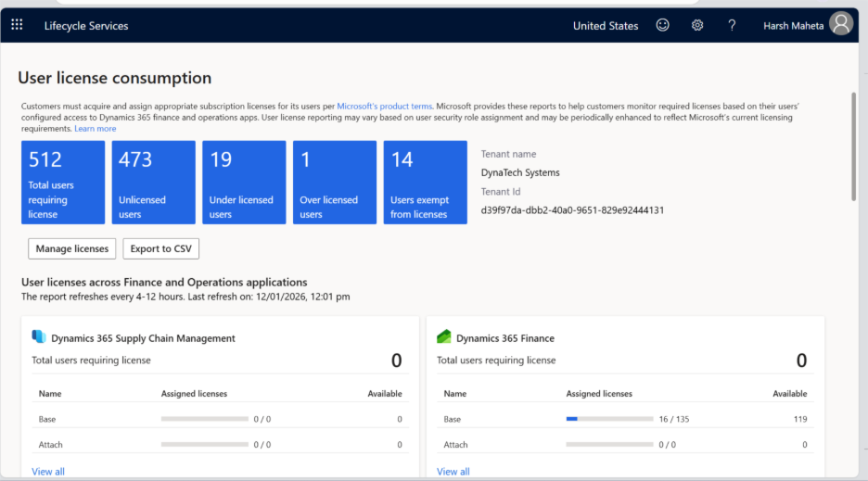Open the 19 Under licensed users tile
The height and width of the screenshot is (481, 868).
click(x=244, y=183)
